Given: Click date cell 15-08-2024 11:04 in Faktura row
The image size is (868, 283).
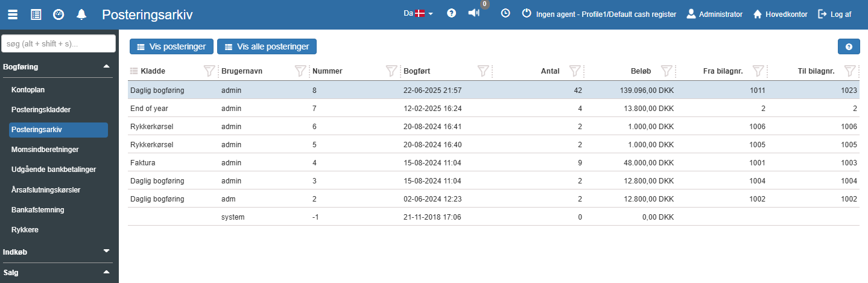Looking at the screenshot, I should [x=432, y=162].
